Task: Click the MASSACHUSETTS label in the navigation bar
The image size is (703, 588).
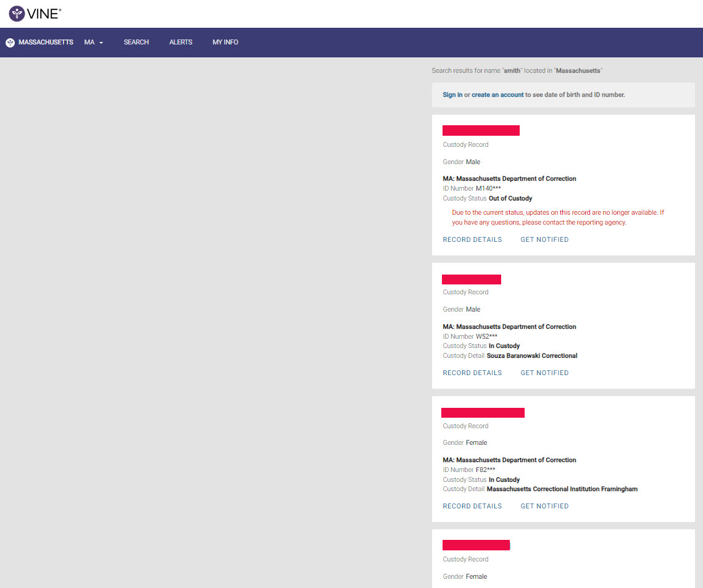Action: tap(46, 43)
